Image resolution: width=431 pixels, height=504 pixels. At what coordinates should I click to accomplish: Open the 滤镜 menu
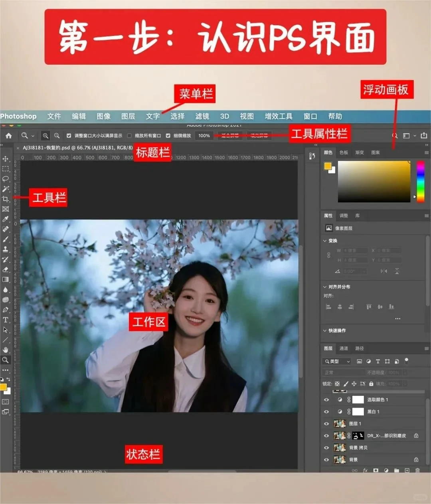(202, 116)
